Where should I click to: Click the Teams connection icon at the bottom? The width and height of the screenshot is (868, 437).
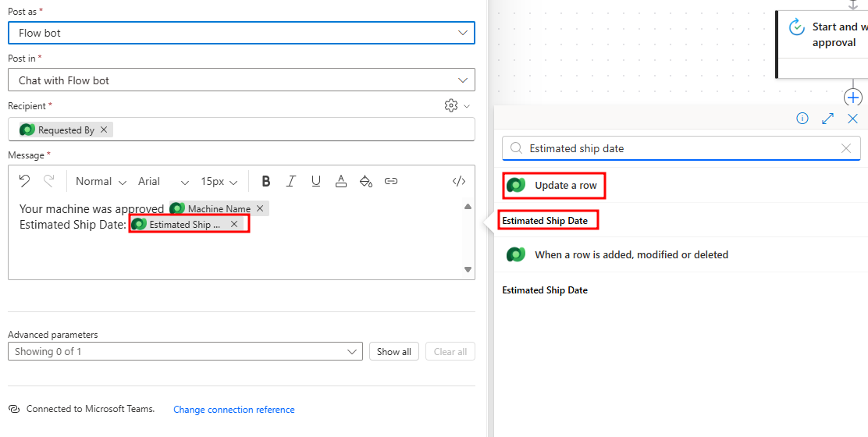click(14, 409)
